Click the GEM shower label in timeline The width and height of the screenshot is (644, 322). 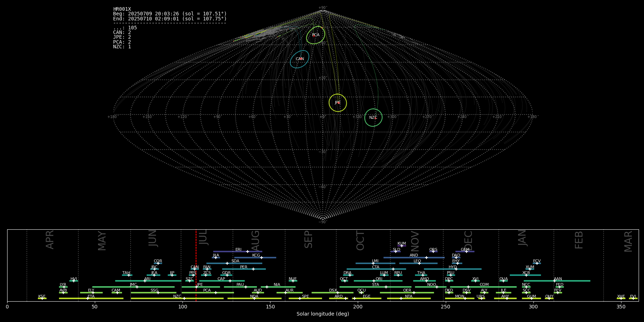465,250
